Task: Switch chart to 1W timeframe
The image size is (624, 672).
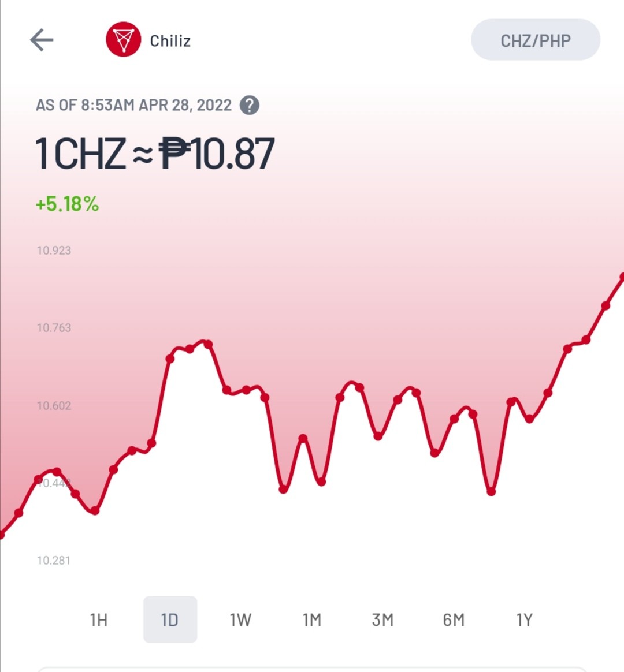Action: [240, 619]
